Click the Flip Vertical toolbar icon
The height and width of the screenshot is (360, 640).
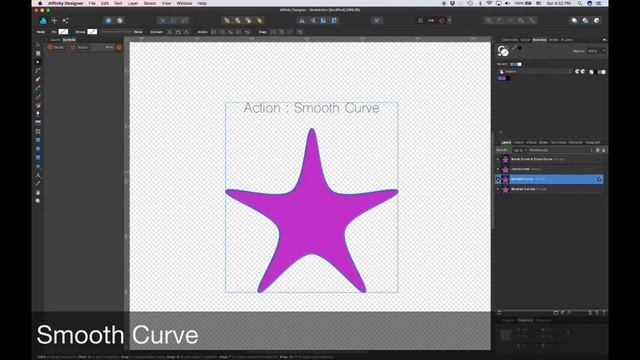(313, 20)
